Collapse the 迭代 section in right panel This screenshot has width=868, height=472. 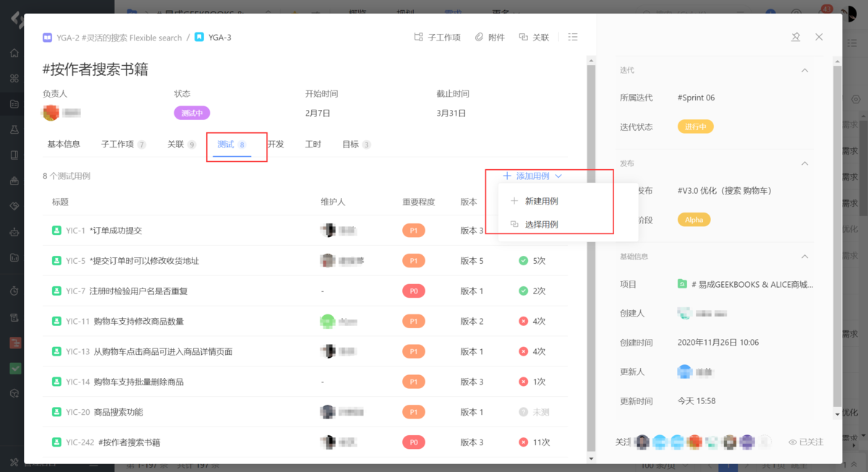[x=804, y=70]
